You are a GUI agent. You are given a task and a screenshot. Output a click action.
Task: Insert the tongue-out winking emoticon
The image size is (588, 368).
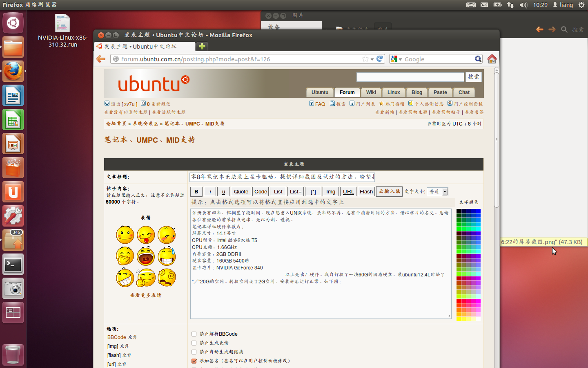[146, 235]
